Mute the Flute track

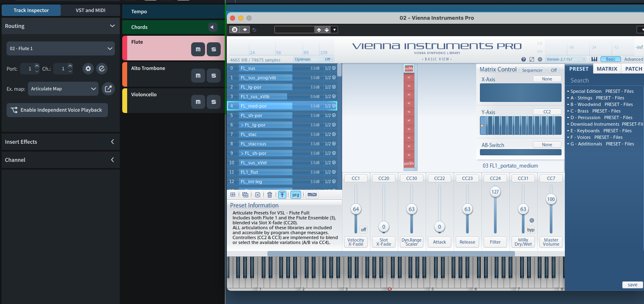tap(198, 49)
